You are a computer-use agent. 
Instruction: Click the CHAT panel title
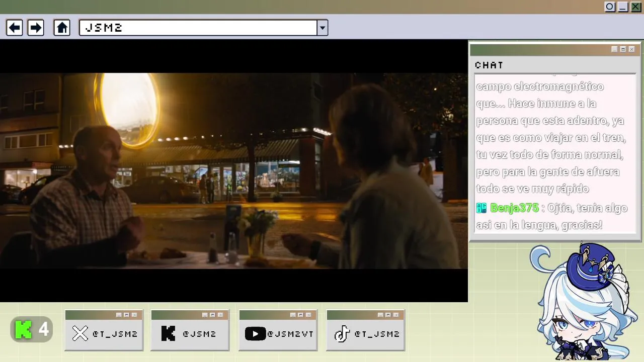click(489, 65)
